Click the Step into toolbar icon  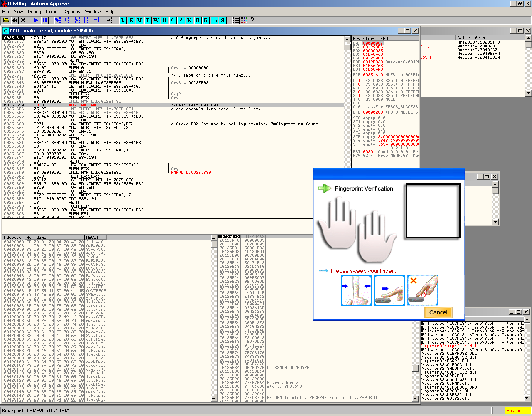58,20
